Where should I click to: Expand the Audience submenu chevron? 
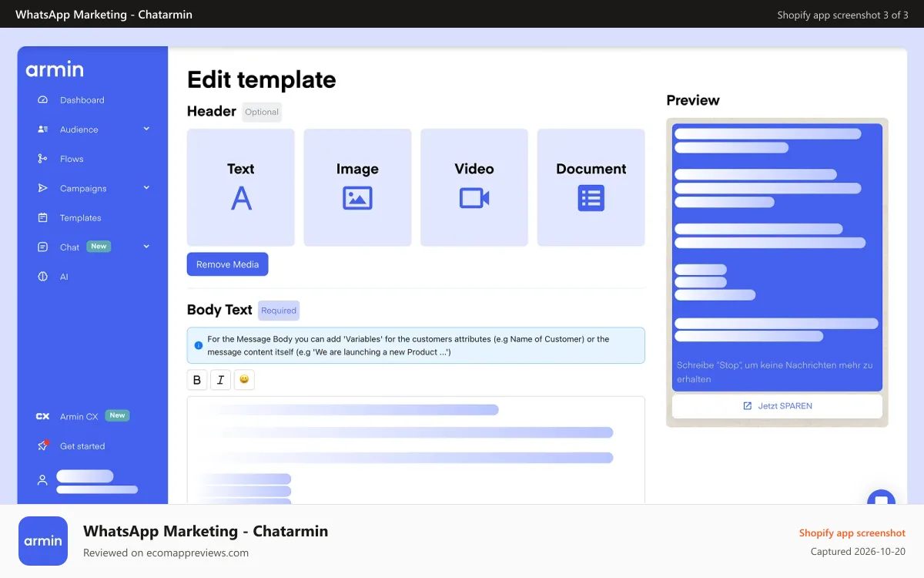tap(146, 129)
